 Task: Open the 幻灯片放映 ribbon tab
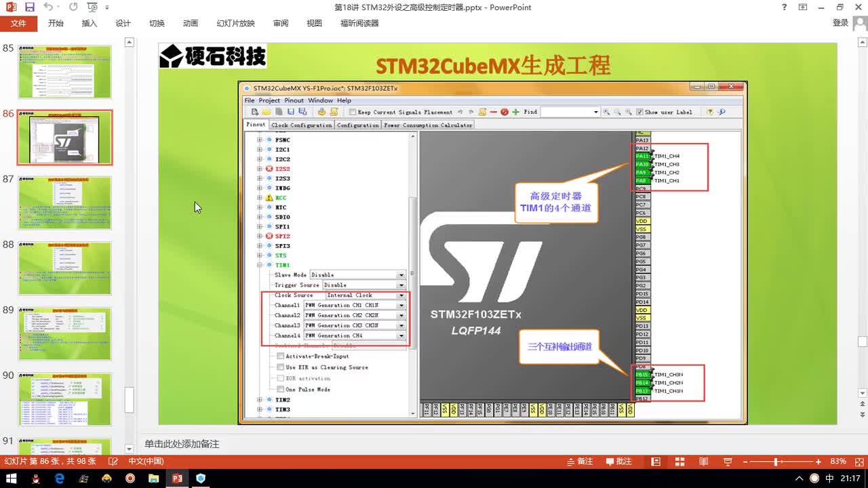tap(235, 23)
